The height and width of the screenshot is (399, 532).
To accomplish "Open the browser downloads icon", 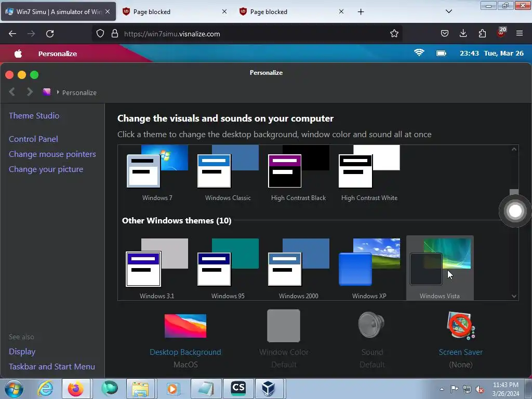I will [463, 33].
